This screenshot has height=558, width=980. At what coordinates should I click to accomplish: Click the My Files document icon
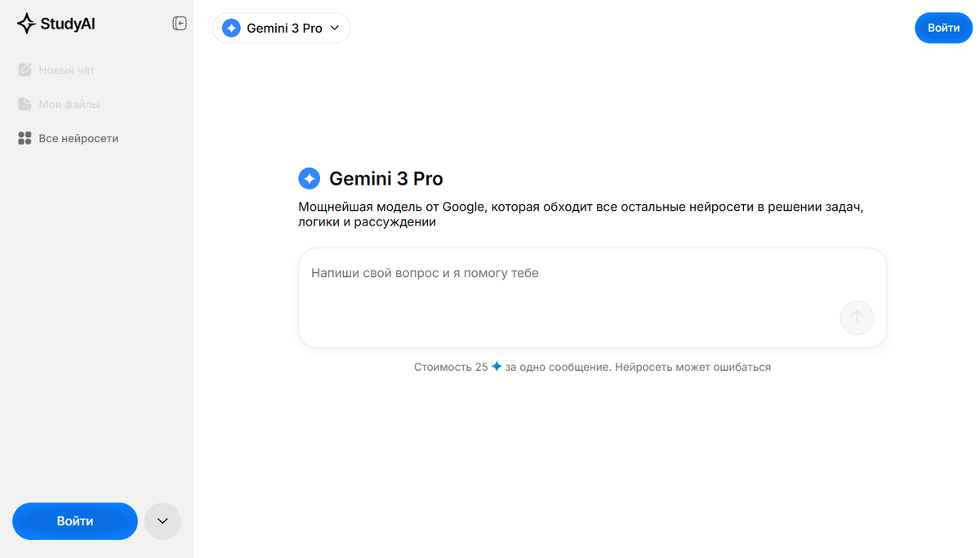click(24, 105)
